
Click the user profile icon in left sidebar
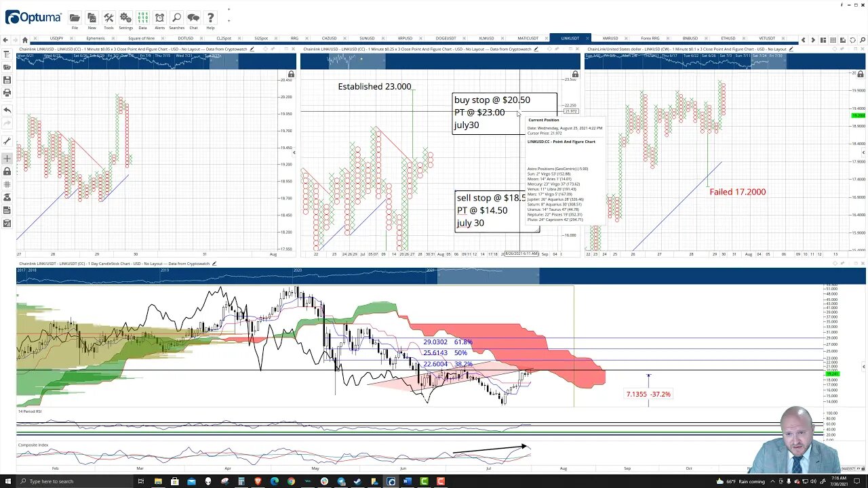(x=7, y=197)
